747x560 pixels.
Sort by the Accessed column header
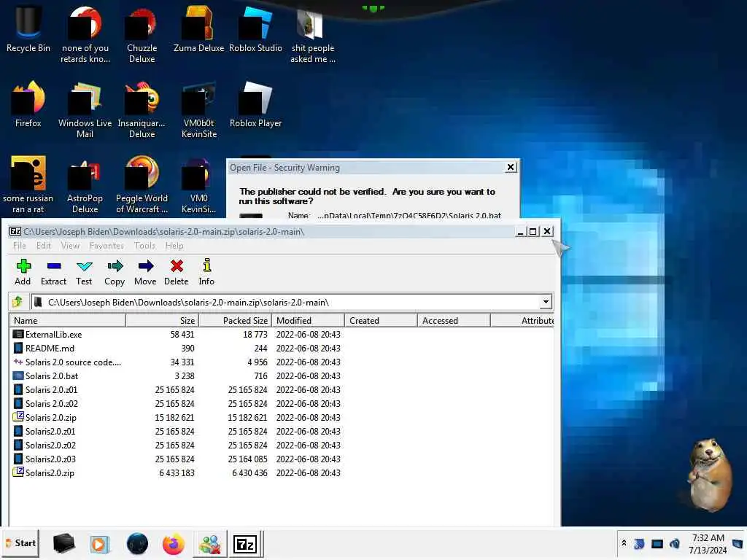454,321
